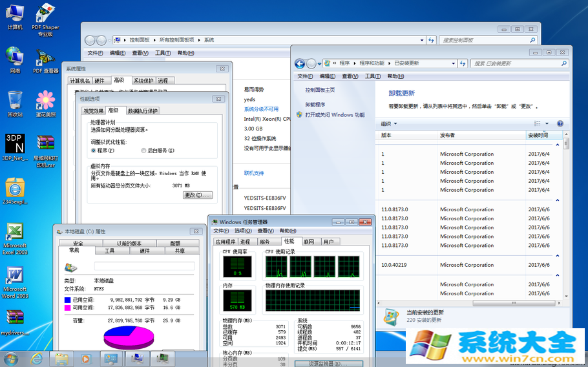
Task: Open view options dropdown arrow next to view icon
Action: pos(547,123)
